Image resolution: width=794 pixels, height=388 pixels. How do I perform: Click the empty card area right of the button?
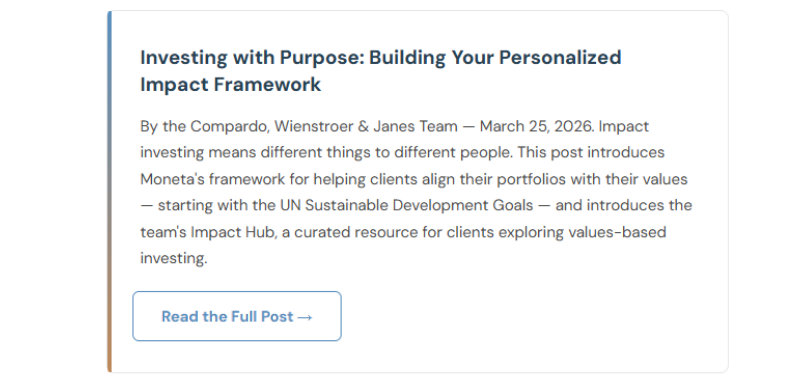532,316
